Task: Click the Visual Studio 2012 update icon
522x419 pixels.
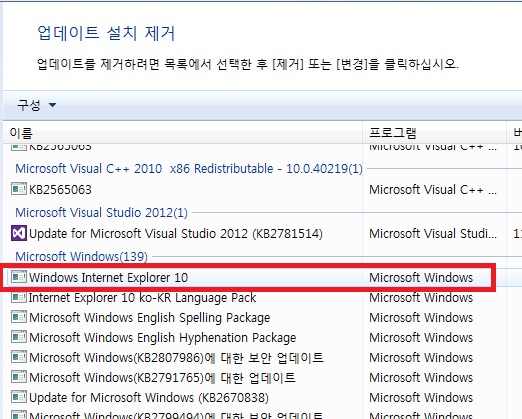Action: 18,233
